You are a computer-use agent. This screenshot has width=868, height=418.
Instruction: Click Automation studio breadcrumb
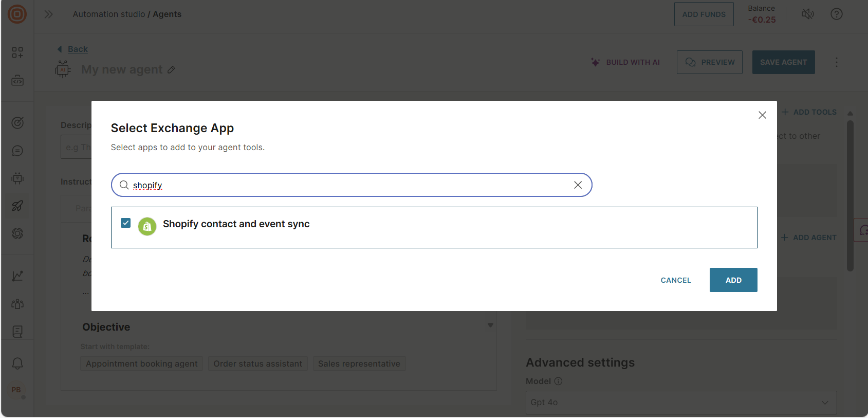109,14
